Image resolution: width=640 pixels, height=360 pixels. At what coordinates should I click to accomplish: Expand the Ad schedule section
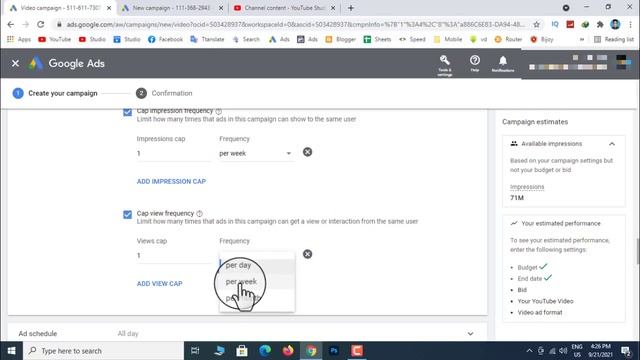[470, 334]
